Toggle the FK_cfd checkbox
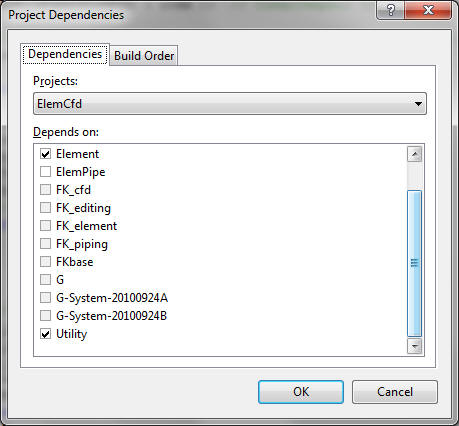The image size is (459, 426). tap(45, 190)
